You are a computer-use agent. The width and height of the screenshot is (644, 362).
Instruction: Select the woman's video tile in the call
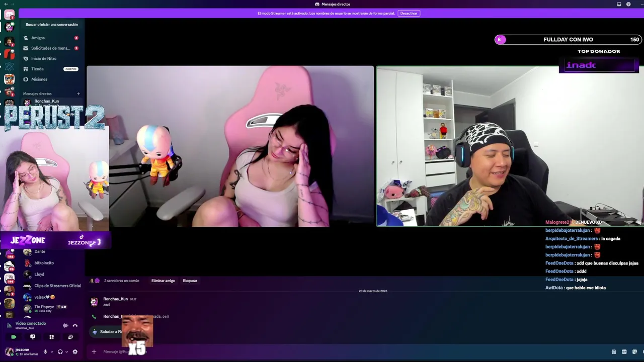(230, 146)
